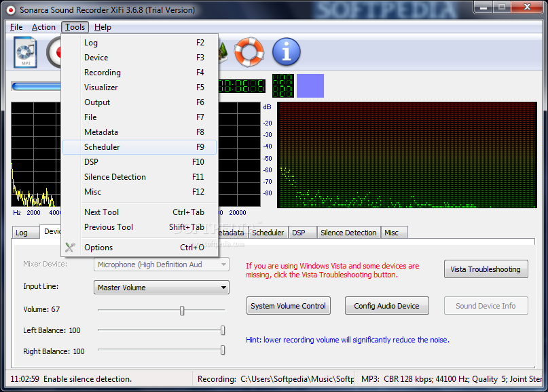Viewport: 548px width, 392px height.
Task: Click the blue noise reduction hint text
Action: pos(348,340)
